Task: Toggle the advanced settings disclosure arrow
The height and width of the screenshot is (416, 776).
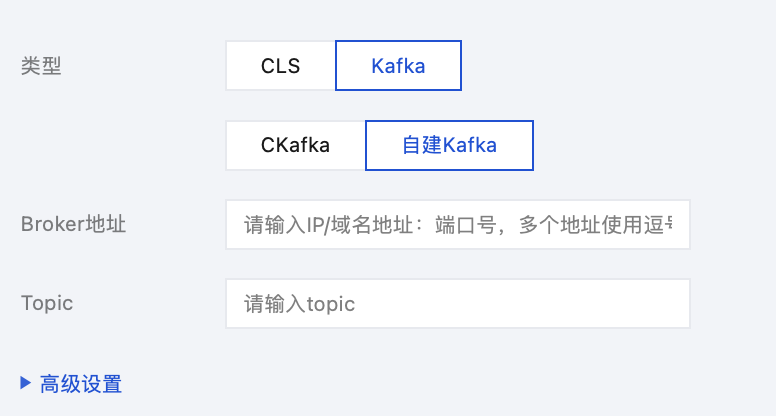Action: tap(26, 382)
